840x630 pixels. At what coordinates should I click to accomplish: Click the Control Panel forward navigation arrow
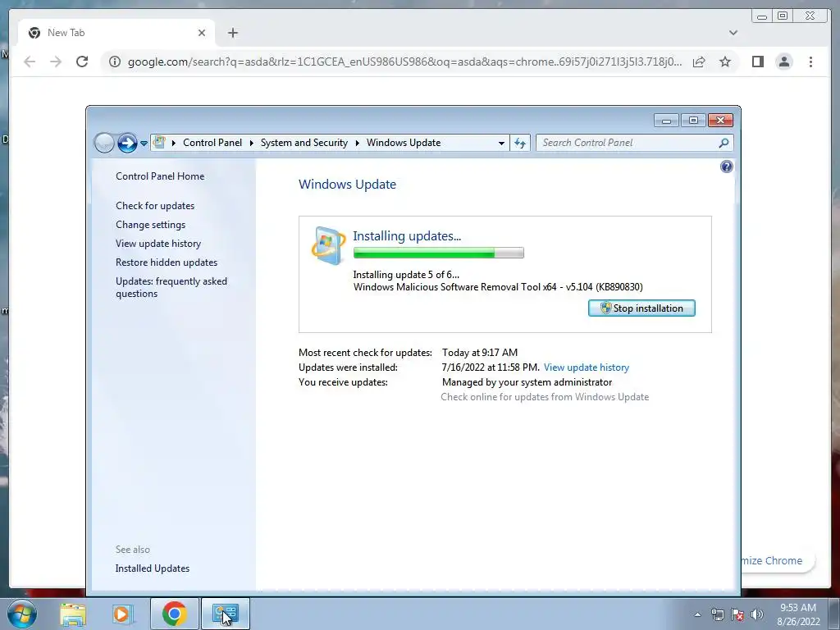[127, 143]
